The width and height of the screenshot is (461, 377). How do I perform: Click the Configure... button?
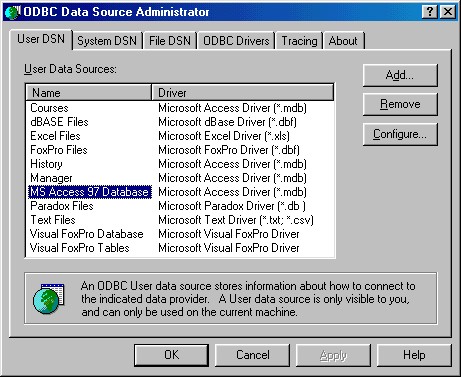pos(400,134)
